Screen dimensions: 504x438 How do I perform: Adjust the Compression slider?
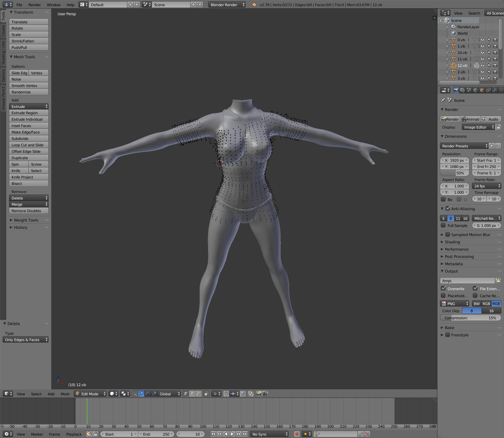pos(471,318)
